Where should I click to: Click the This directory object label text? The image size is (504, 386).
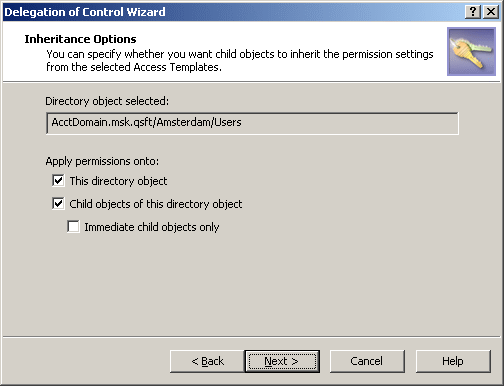click(118, 181)
